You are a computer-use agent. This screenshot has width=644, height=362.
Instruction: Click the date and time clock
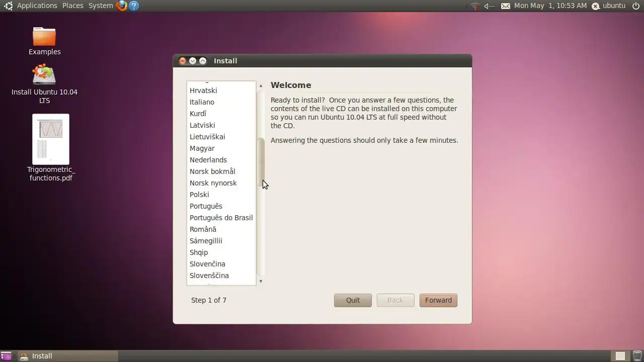(550, 6)
